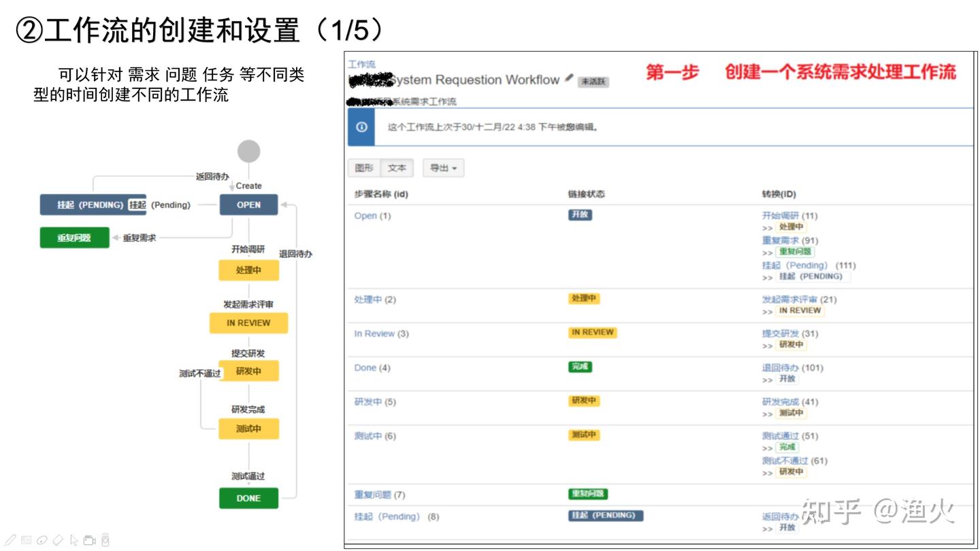Click the gray start circle in workflow diagram
The width and height of the screenshot is (980, 551).
[x=248, y=151]
